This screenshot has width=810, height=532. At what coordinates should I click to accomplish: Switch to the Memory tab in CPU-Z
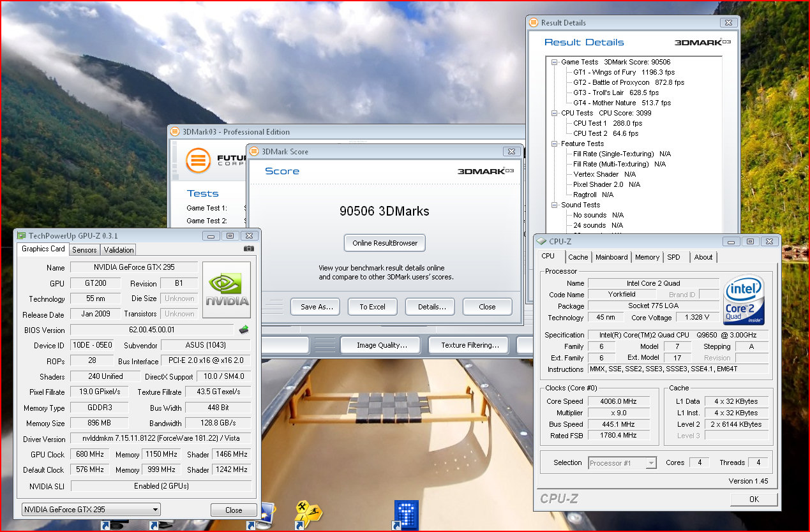[x=647, y=257]
